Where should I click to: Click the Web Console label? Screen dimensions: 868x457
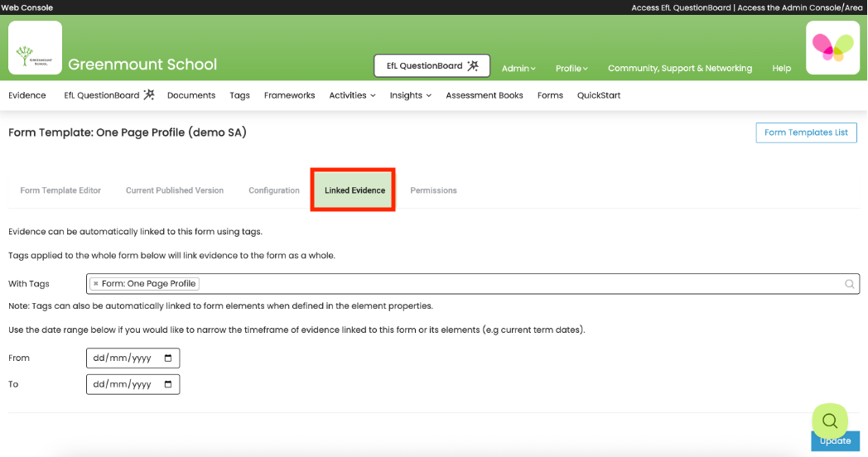(27, 7)
